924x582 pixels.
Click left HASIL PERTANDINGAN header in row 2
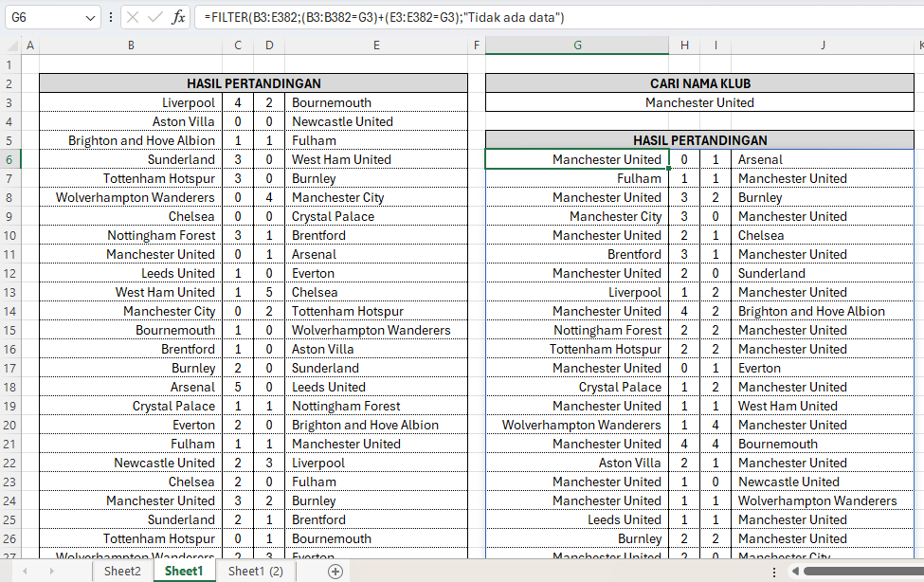[x=253, y=83]
